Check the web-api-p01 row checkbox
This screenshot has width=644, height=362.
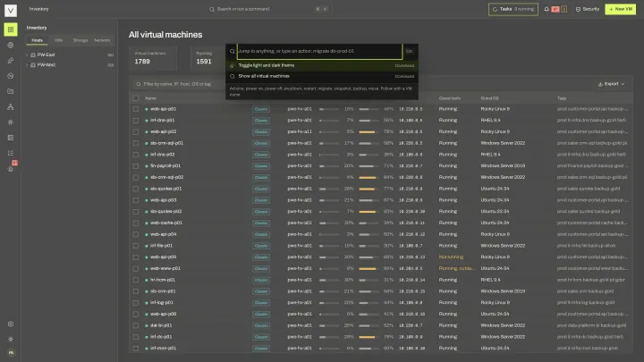tap(136, 109)
